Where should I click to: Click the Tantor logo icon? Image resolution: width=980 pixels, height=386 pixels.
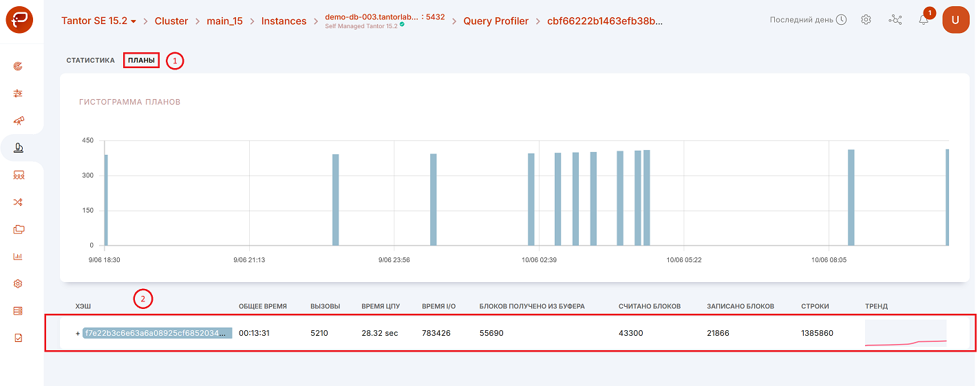point(19,20)
